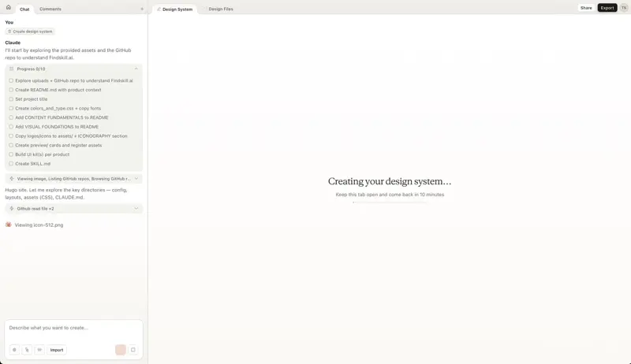Screen dimensions: 631x364
Task: Click the stop square icon in composer
Action: (x=133, y=350)
